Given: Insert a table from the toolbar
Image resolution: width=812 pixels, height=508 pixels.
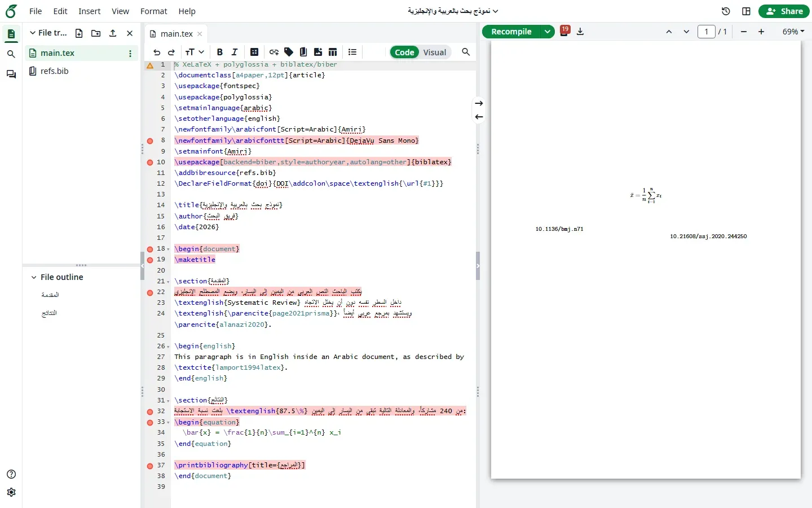Looking at the screenshot, I should tap(333, 52).
